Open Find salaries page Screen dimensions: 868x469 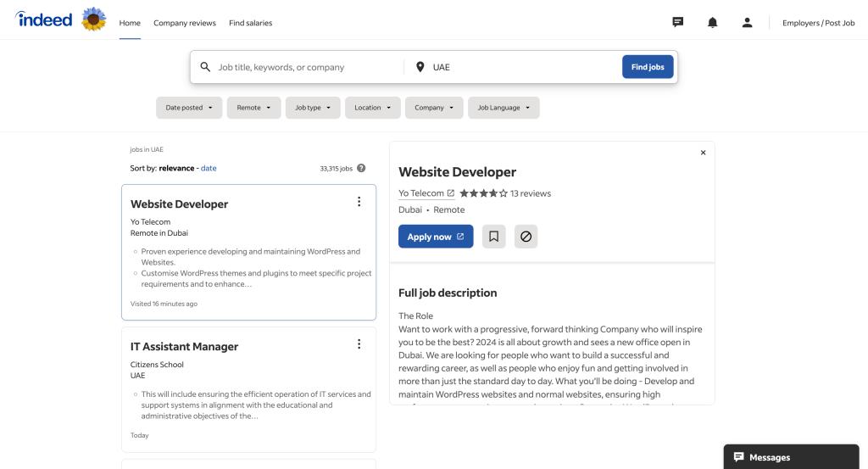coord(250,23)
